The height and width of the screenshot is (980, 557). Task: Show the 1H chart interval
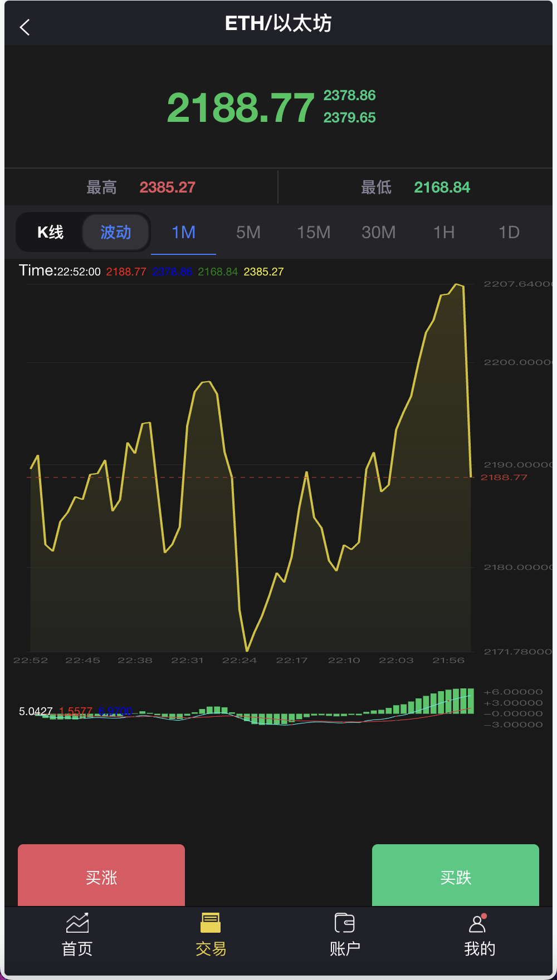pyautogui.click(x=444, y=232)
